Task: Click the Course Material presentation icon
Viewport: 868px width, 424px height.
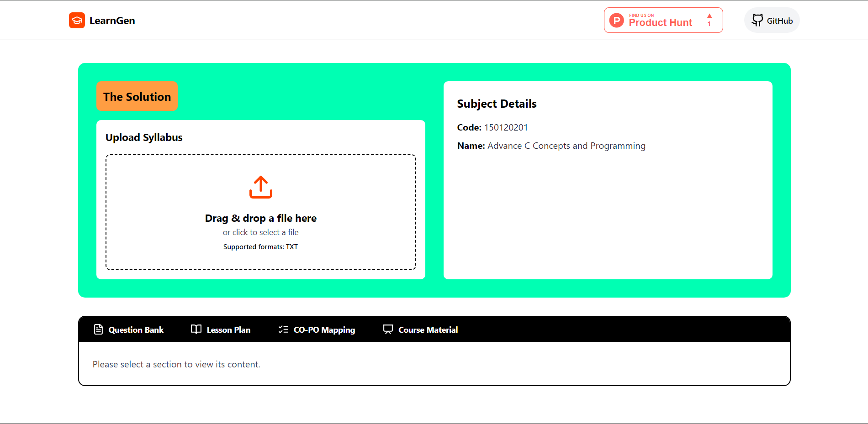Action: 388,330
